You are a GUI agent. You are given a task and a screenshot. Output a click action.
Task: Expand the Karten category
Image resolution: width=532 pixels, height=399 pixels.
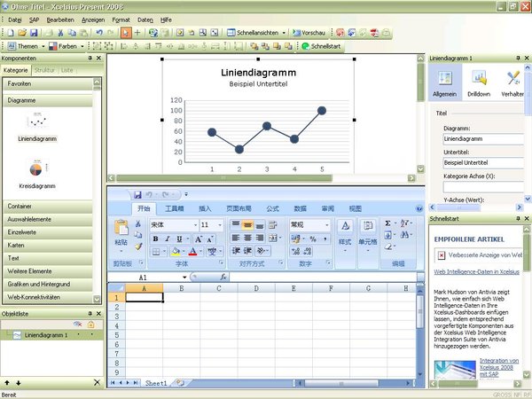48,246
